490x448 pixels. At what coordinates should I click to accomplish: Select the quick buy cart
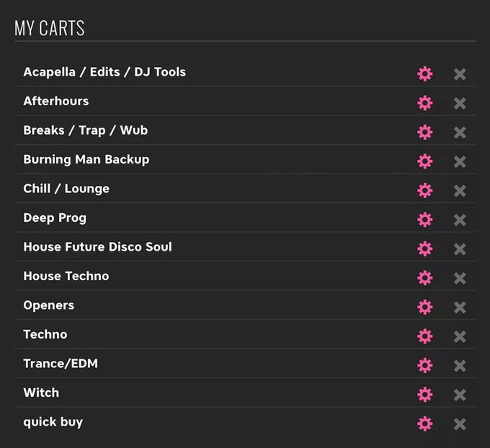(x=53, y=422)
